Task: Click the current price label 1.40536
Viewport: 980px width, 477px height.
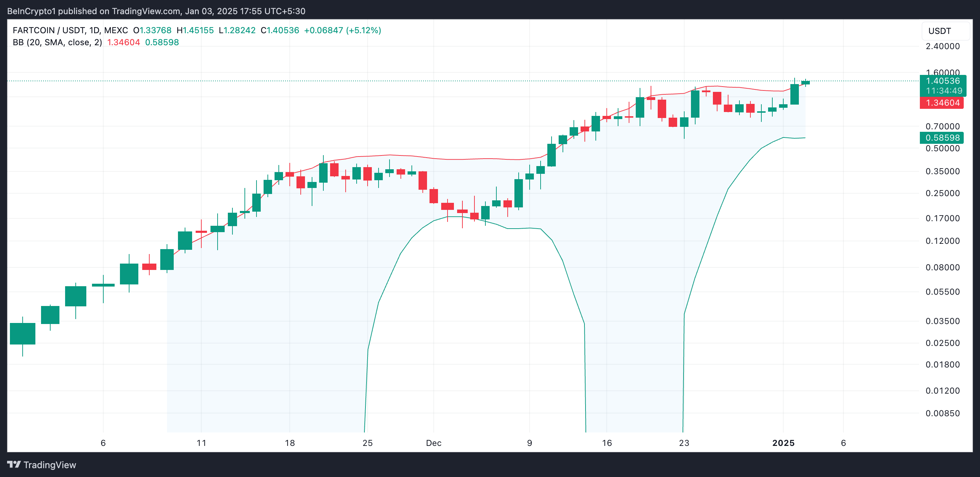Action: pos(942,81)
